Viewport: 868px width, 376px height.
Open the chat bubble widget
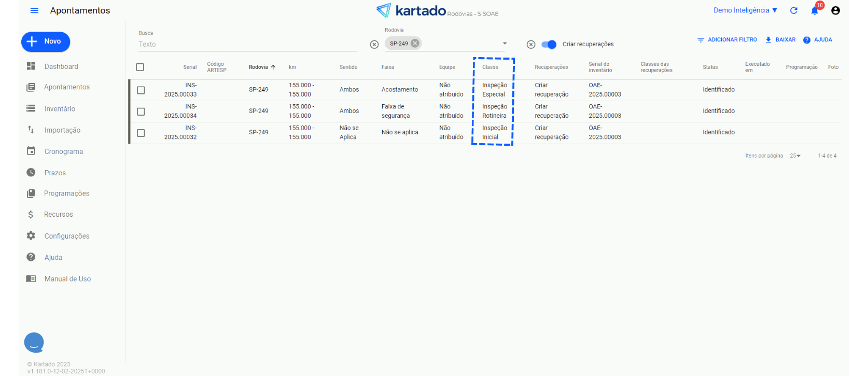(x=34, y=342)
